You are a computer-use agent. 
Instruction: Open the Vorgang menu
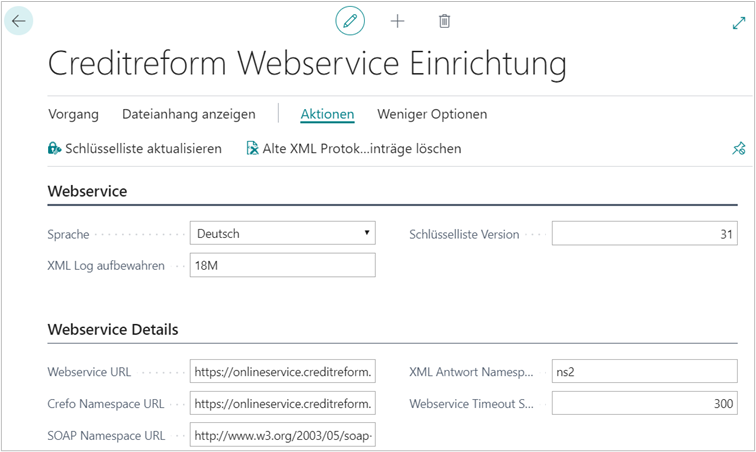point(73,114)
